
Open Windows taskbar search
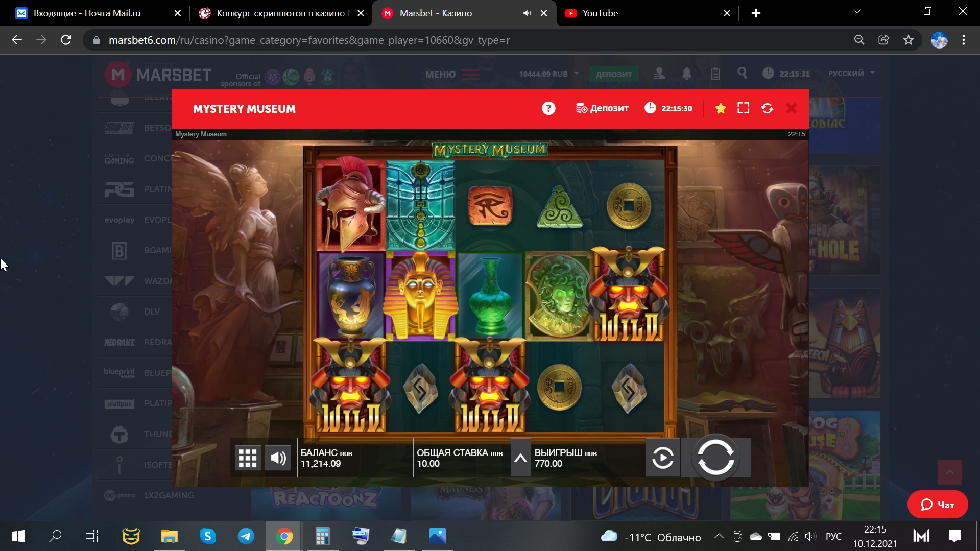coord(55,536)
